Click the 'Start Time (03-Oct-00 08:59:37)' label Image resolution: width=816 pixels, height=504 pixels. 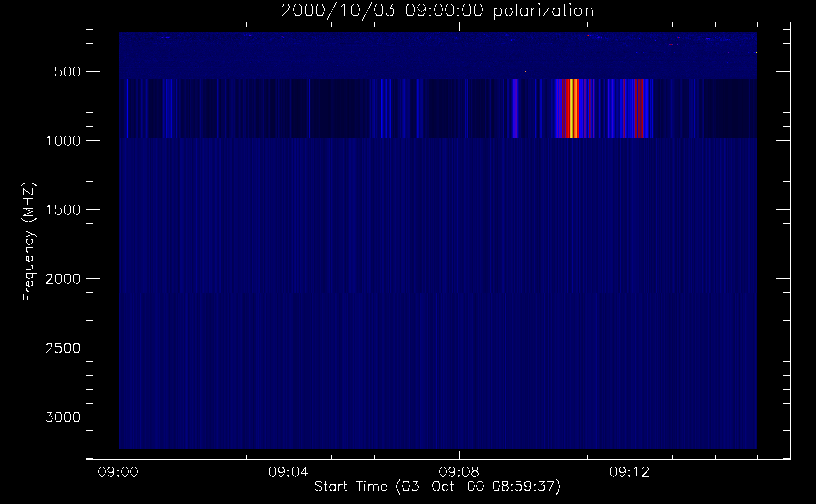coord(437,486)
